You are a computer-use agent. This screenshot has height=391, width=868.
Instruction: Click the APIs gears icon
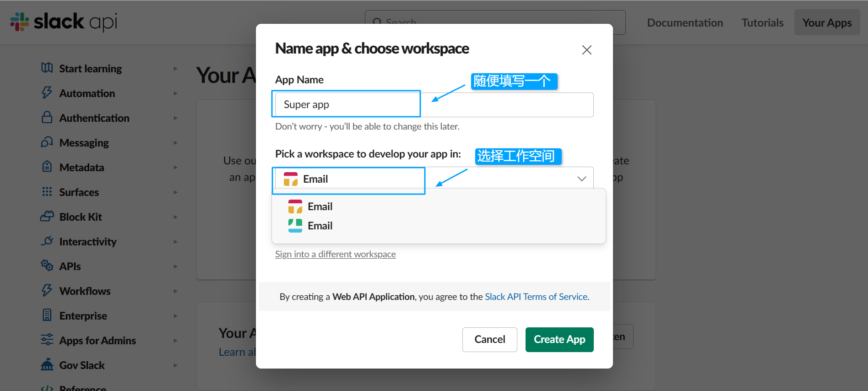[x=47, y=266]
